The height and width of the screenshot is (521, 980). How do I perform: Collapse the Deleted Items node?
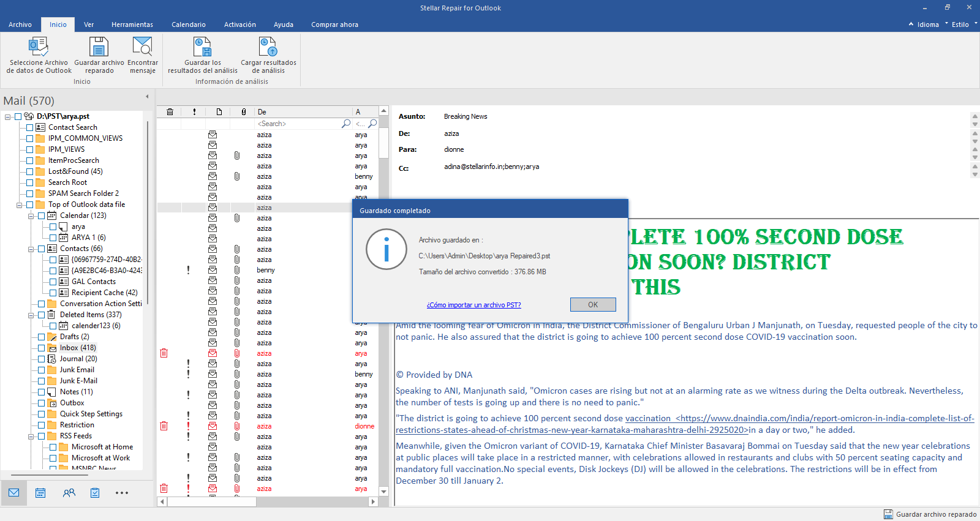[x=31, y=315]
